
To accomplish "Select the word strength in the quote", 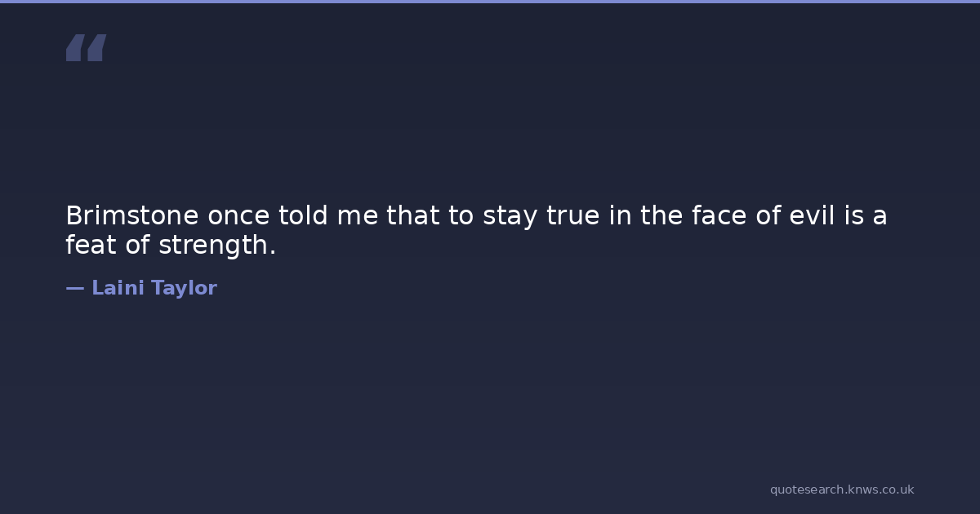I will [x=212, y=246].
